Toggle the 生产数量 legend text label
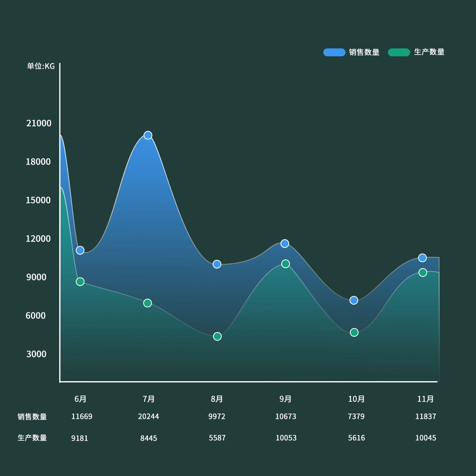This screenshot has width=476, height=476. click(429, 52)
